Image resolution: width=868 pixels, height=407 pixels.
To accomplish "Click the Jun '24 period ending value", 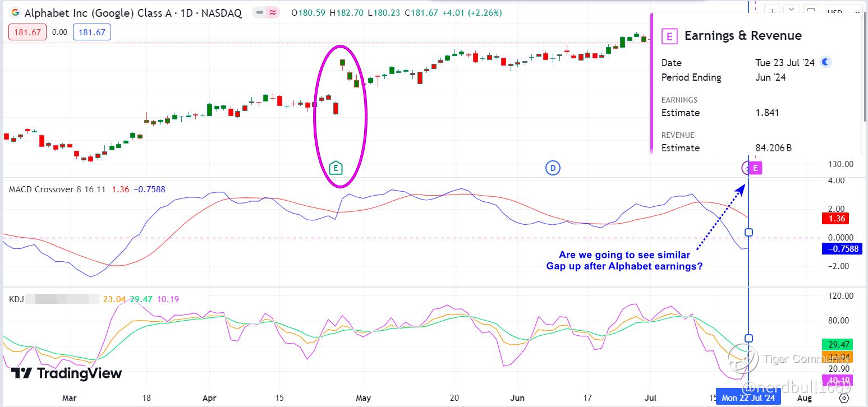I will click(x=770, y=77).
